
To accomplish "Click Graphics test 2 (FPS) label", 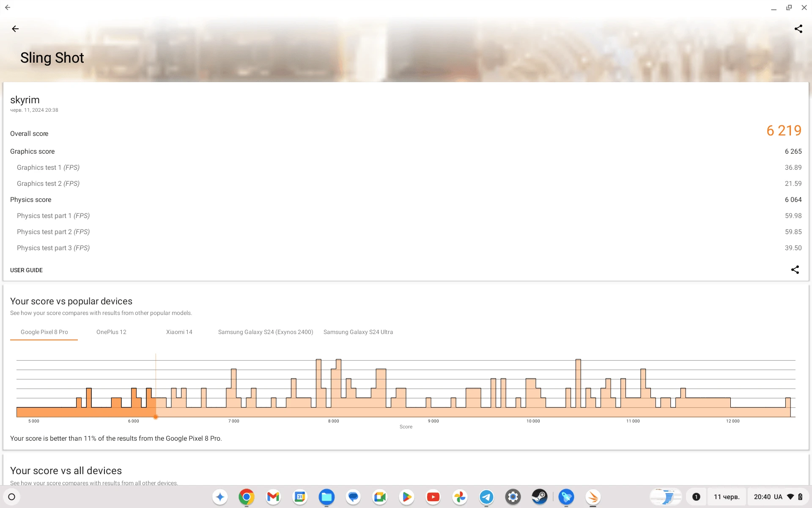I will [x=48, y=183].
